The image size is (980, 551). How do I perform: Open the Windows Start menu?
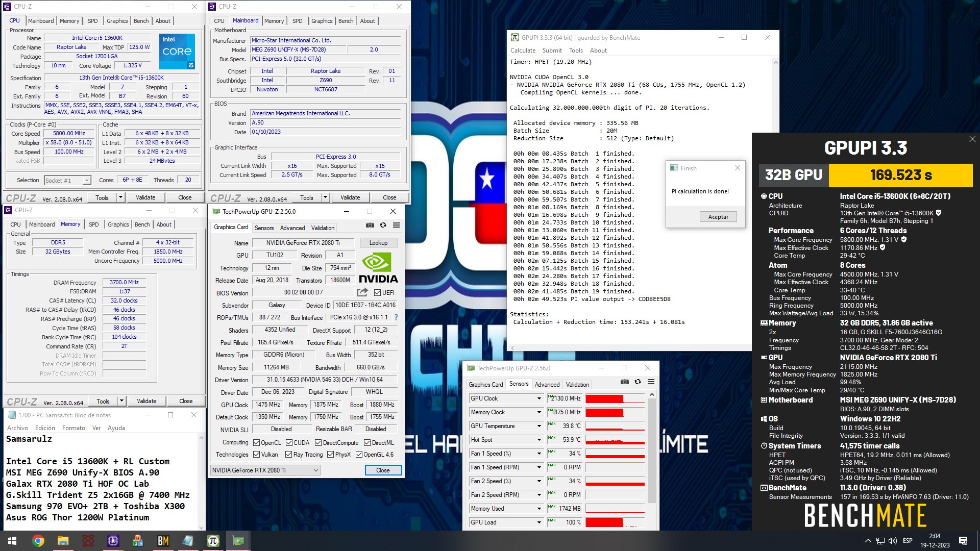tap(12, 541)
